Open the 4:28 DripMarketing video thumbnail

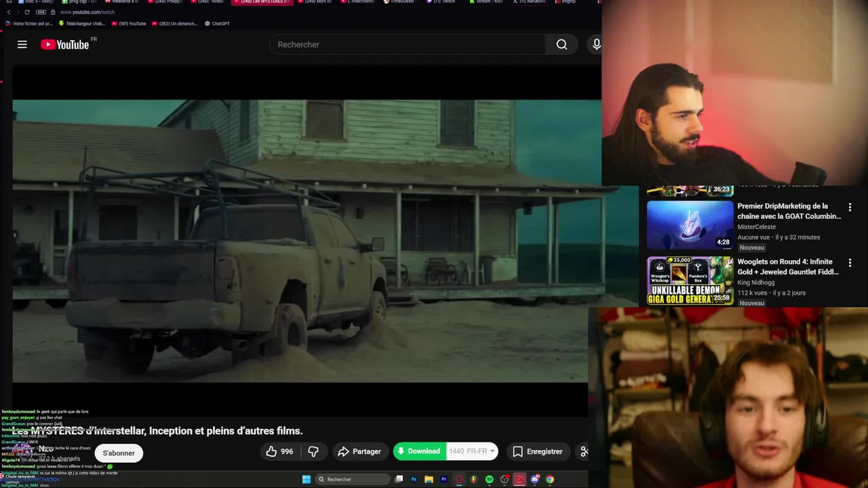[690, 225]
